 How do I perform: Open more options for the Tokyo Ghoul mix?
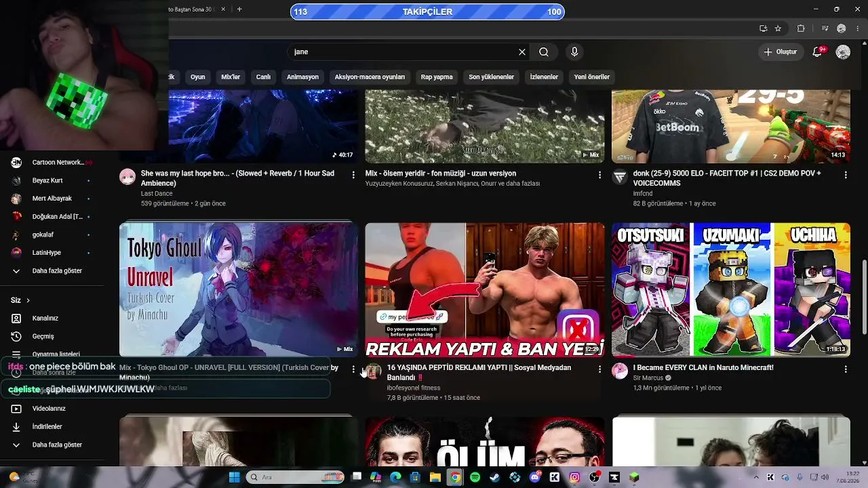353,369
